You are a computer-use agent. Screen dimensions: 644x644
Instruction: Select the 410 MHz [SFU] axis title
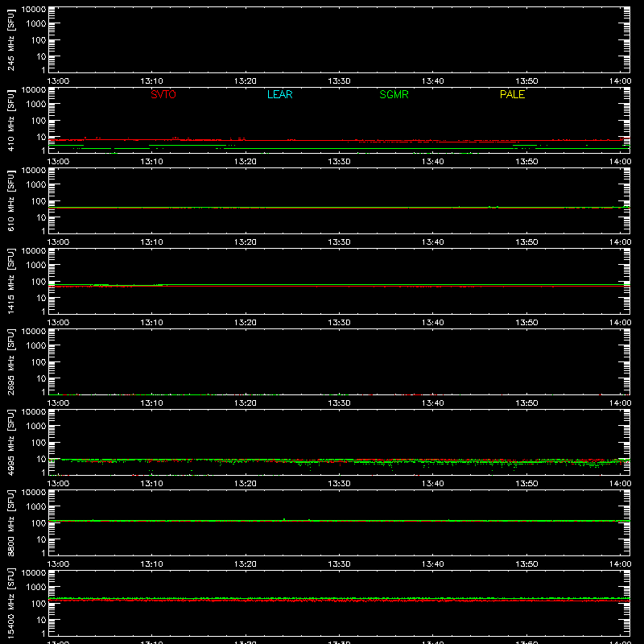click(10, 120)
